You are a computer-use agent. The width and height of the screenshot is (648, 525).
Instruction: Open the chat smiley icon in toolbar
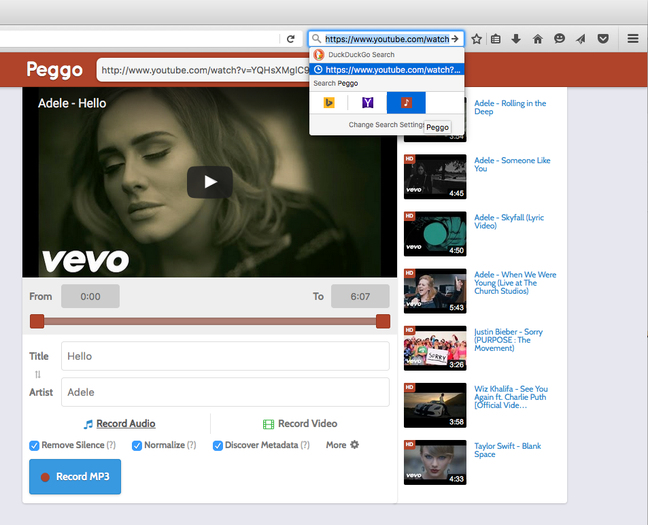tap(559, 39)
